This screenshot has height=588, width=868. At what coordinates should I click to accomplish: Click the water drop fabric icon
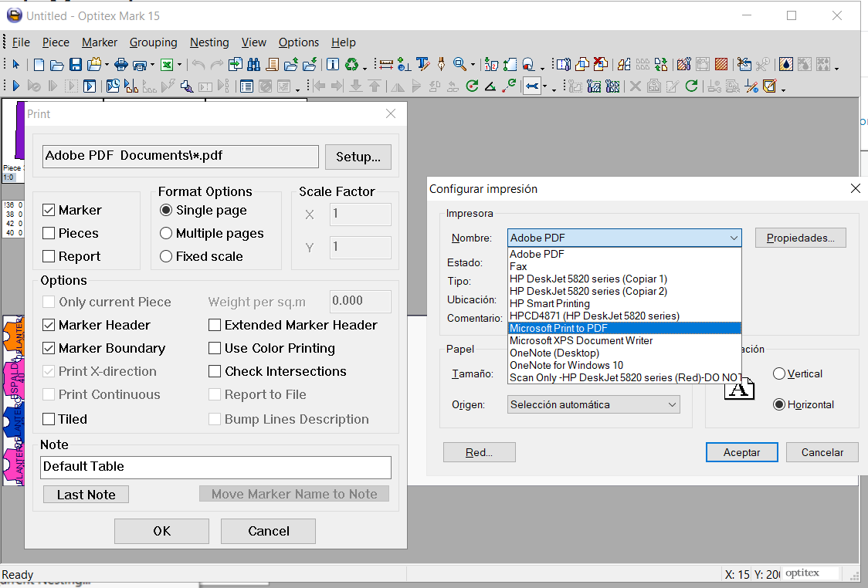tap(785, 65)
